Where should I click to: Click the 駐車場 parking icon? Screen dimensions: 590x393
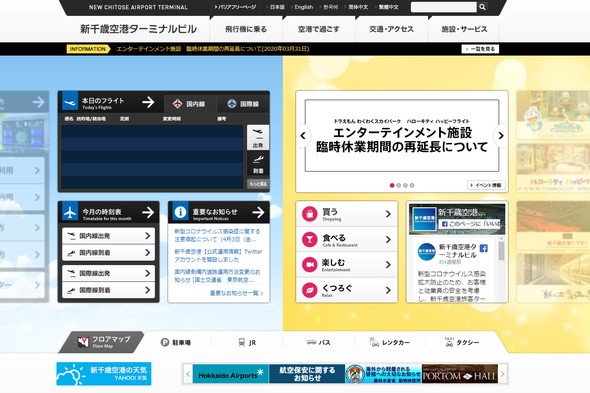tap(165, 342)
